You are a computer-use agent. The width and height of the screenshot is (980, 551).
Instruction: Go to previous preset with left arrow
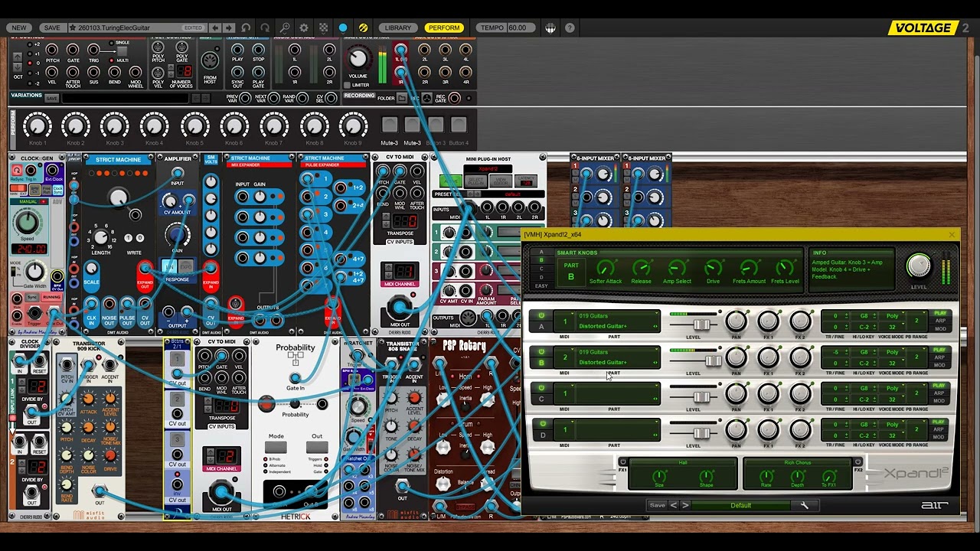(215, 28)
